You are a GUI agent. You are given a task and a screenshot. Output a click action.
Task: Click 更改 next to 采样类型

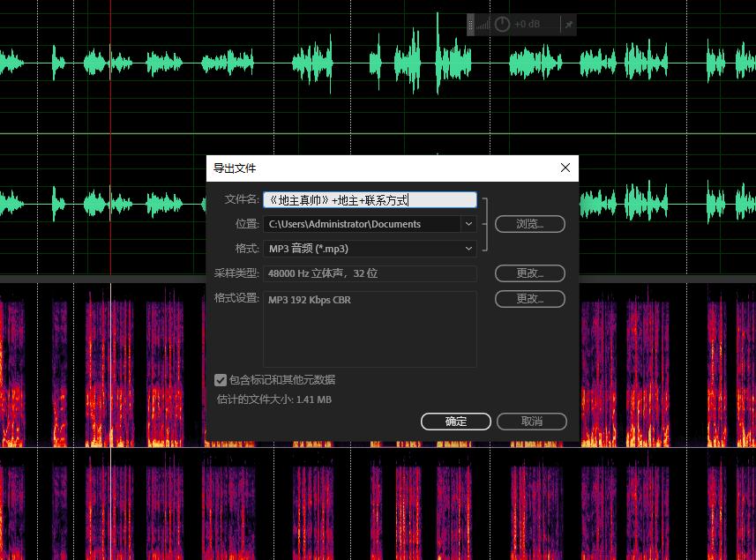(529, 273)
